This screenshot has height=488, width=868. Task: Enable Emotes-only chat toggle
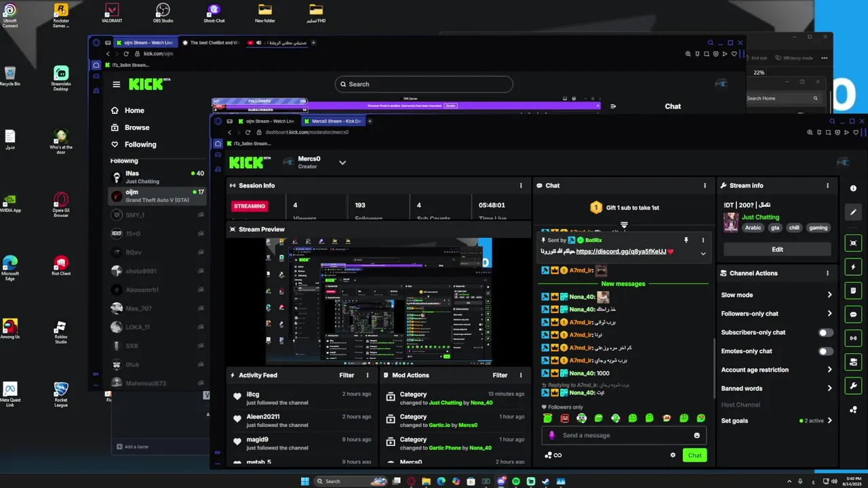[825, 351]
